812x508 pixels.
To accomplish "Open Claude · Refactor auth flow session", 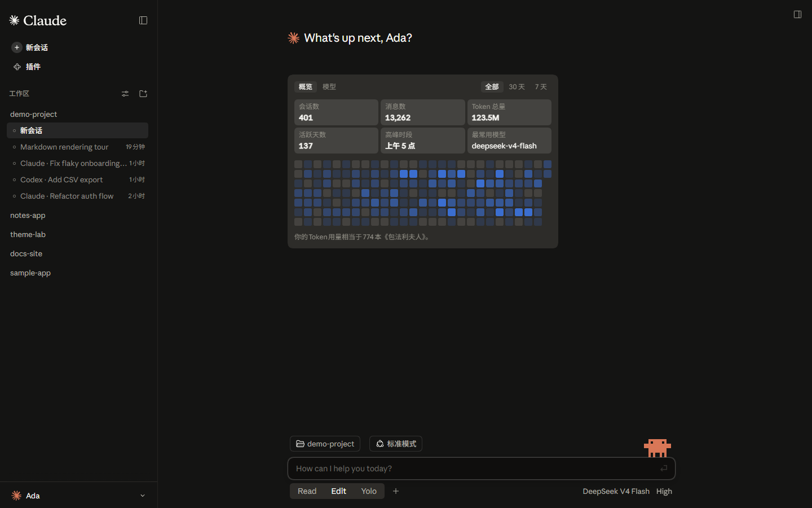I will tap(77, 196).
